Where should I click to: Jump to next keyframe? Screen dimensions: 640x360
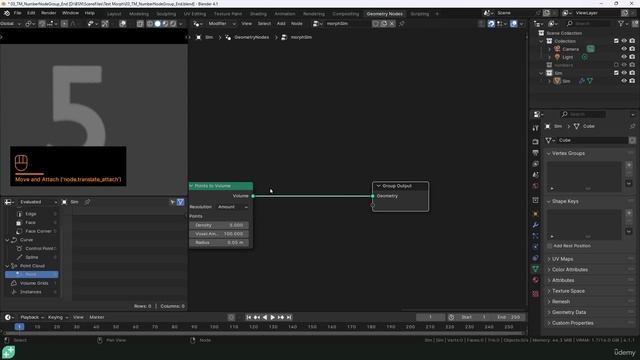pyautogui.click(x=281, y=317)
